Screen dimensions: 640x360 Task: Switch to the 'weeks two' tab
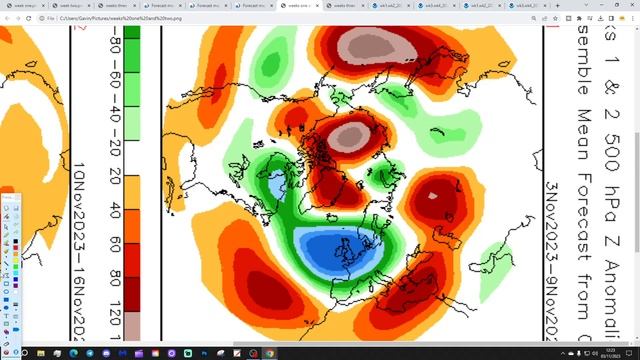(71, 6)
